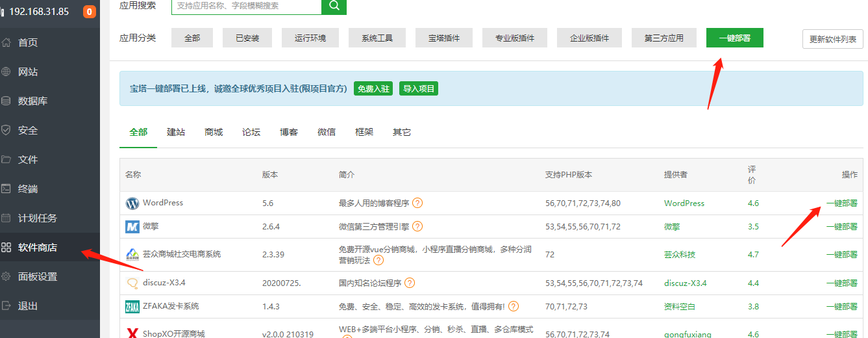Select the 论坛 category tab
This screenshot has height=338, width=868.
point(251,132)
